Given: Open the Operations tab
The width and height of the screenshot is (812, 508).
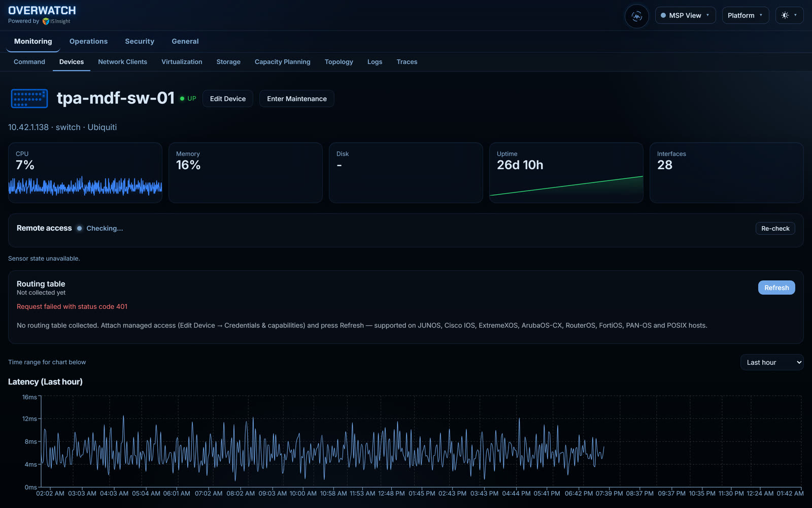Looking at the screenshot, I should click(x=88, y=41).
